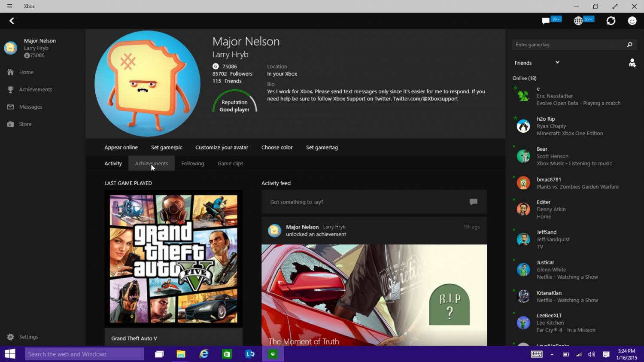Viewport: 644px width, 362px height.
Task: Launch the Xbox icon on the taskbar
Action: point(273,354)
